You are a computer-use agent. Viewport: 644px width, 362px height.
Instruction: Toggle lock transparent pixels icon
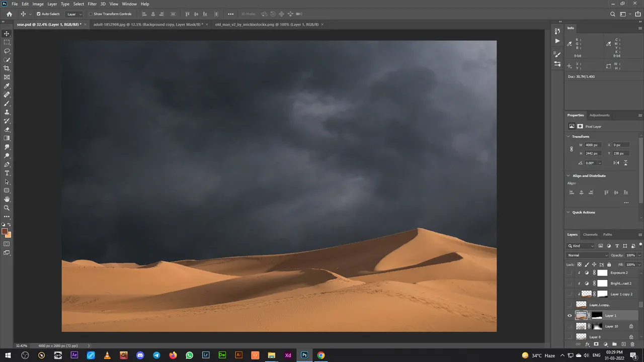[x=579, y=264]
